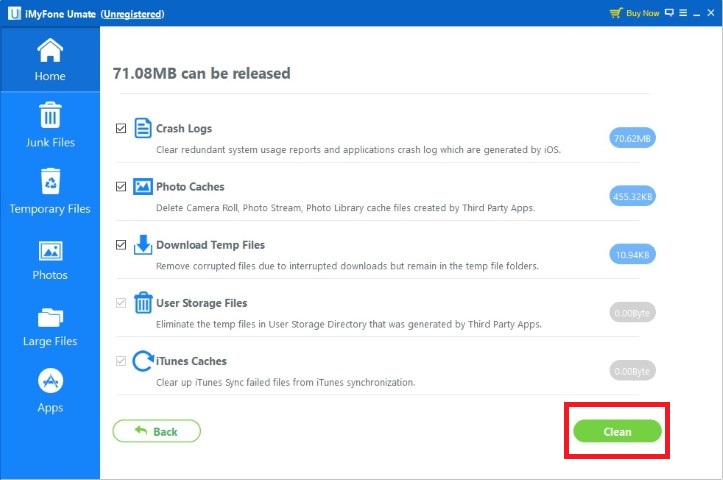Screen dimensions: 723x480
Task: Open the Apps section
Action: point(50,391)
